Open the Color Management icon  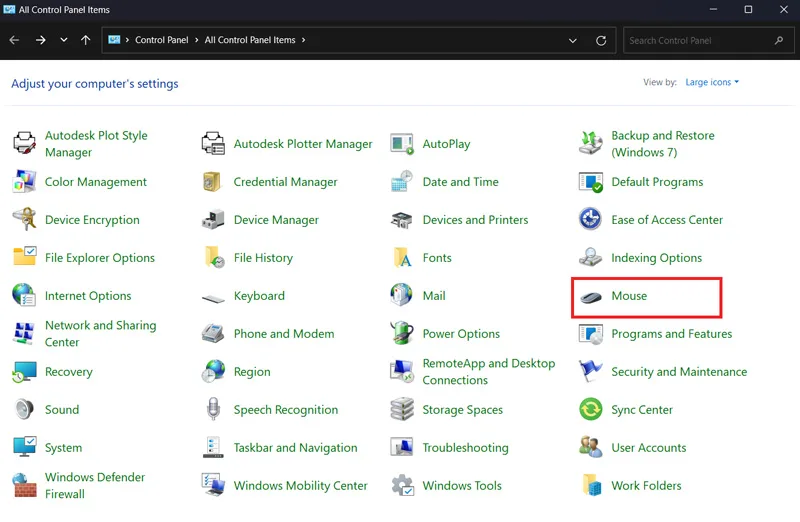pyautogui.click(x=24, y=182)
